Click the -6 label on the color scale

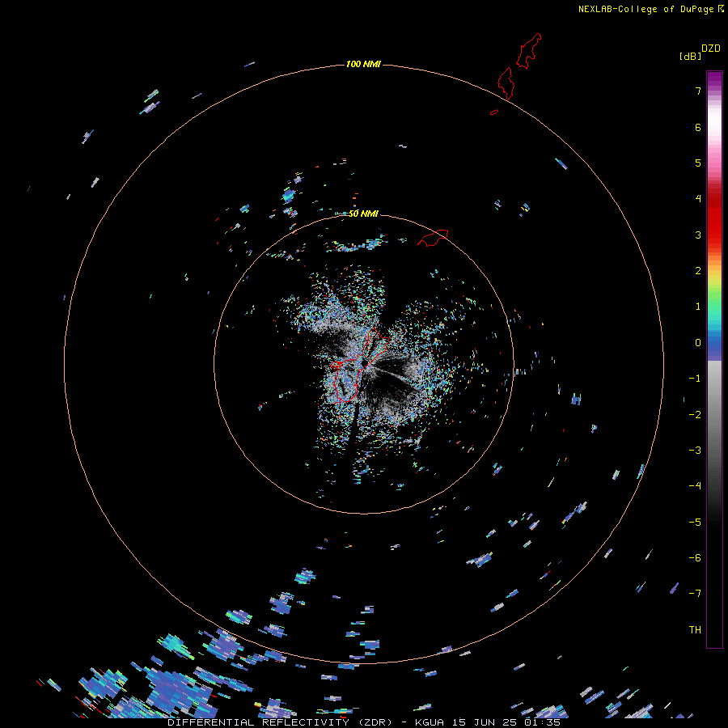[x=695, y=558]
